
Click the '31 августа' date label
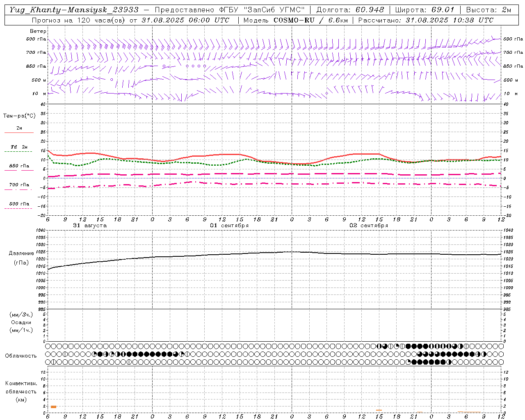click(90, 226)
